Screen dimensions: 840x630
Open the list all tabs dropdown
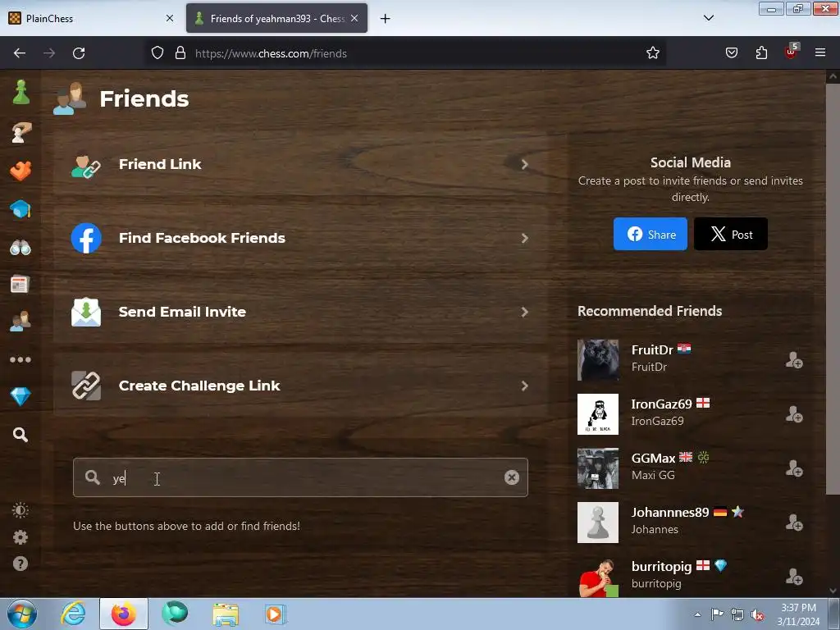[x=708, y=18]
